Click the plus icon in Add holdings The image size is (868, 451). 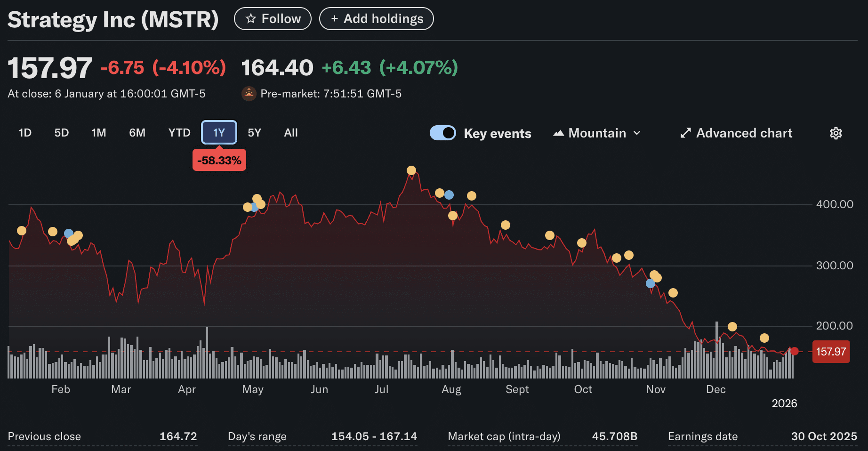[x=335, y=19]
